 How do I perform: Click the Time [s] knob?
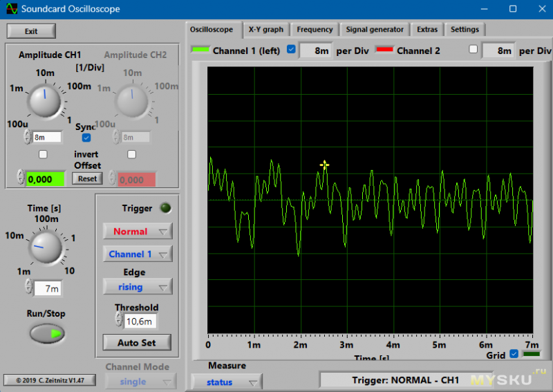46,247
